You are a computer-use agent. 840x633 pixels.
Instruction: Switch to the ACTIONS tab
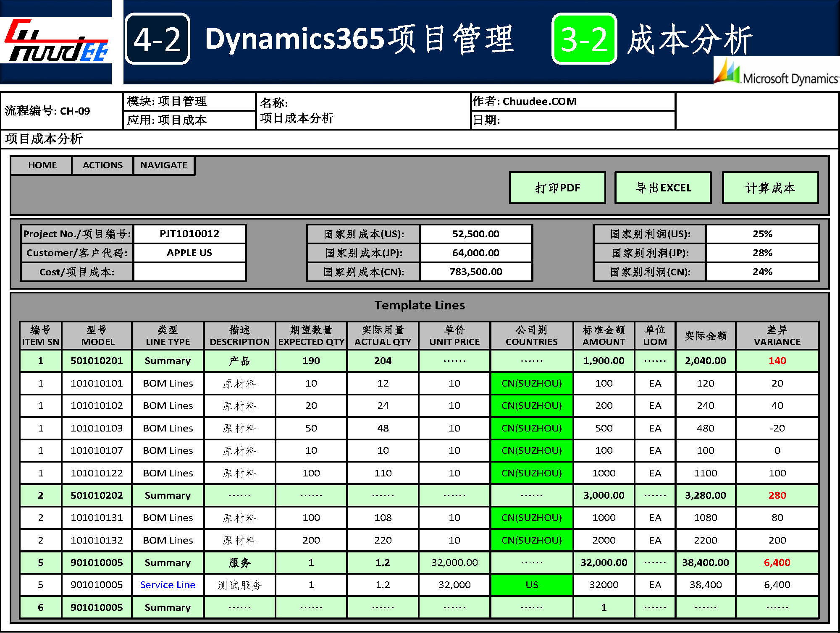(x=102, y=165)
